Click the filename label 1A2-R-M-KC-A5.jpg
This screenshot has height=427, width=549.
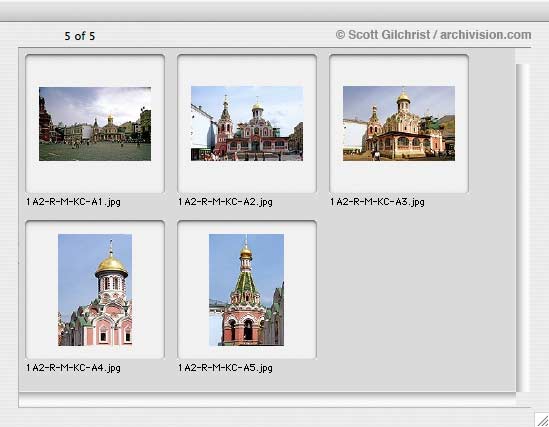(225, 368)
